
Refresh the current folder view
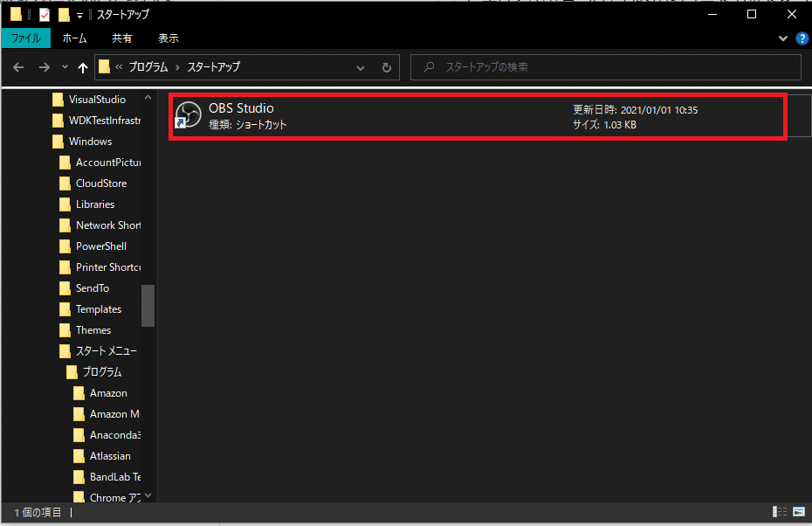coord(386,67)
